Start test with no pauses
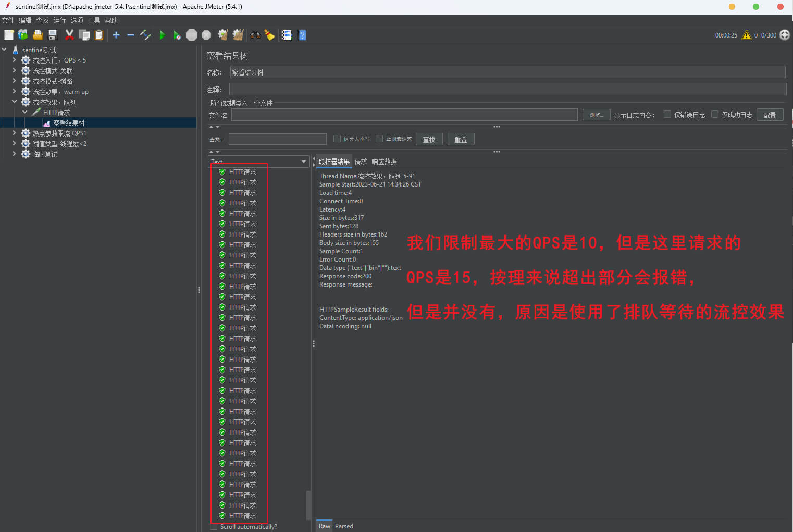This screenshot has width=793, height=532. point(177,35)
